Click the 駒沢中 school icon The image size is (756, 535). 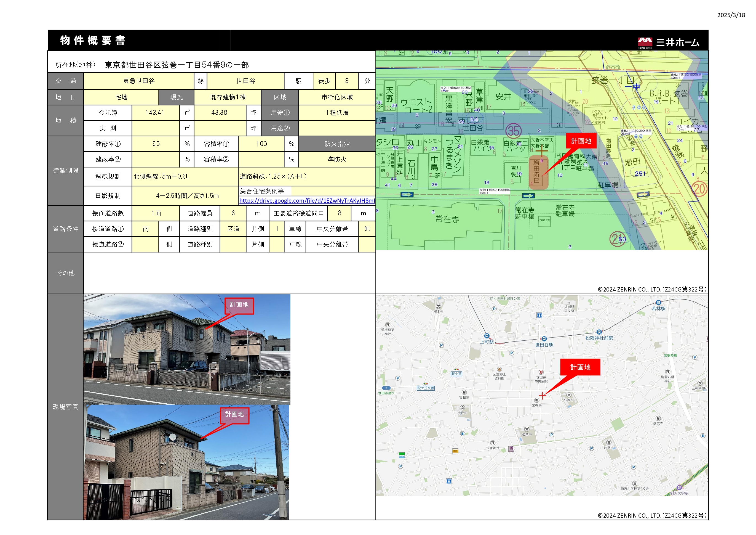pos(608,442)
